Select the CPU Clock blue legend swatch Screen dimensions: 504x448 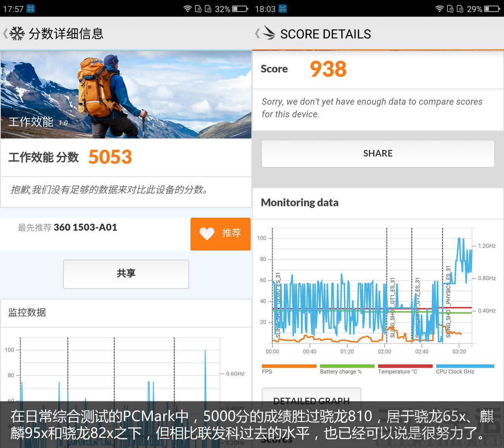point(465,366)
